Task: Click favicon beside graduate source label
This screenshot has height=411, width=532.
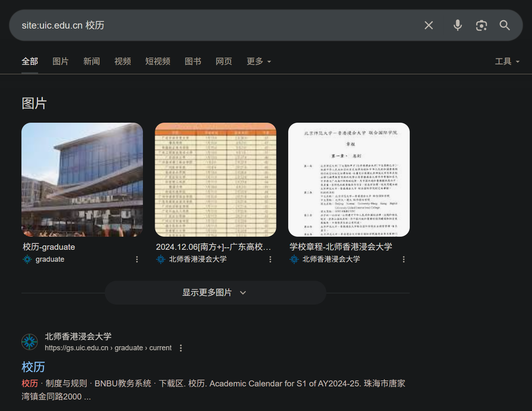Action: tap(27, 259)
